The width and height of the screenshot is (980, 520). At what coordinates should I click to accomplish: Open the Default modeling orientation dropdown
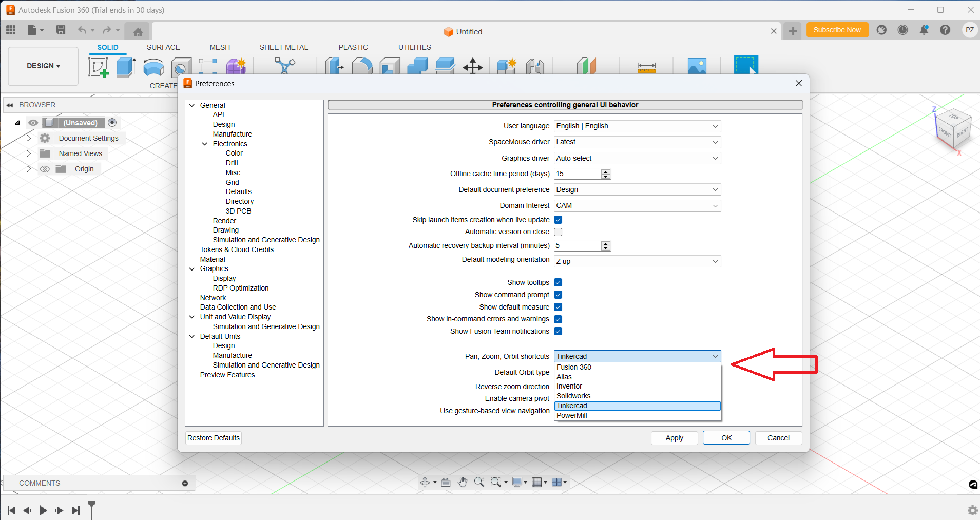pyautogui.click(x=637, y=261)
